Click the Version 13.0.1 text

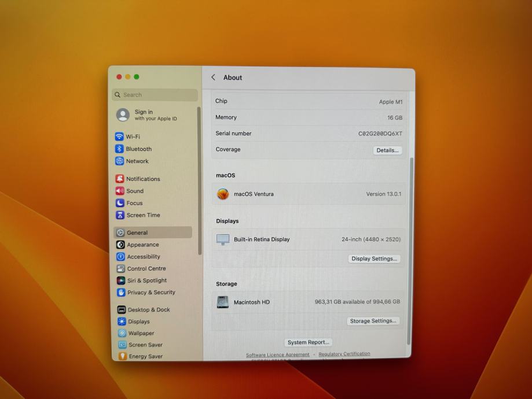point(383,194)
